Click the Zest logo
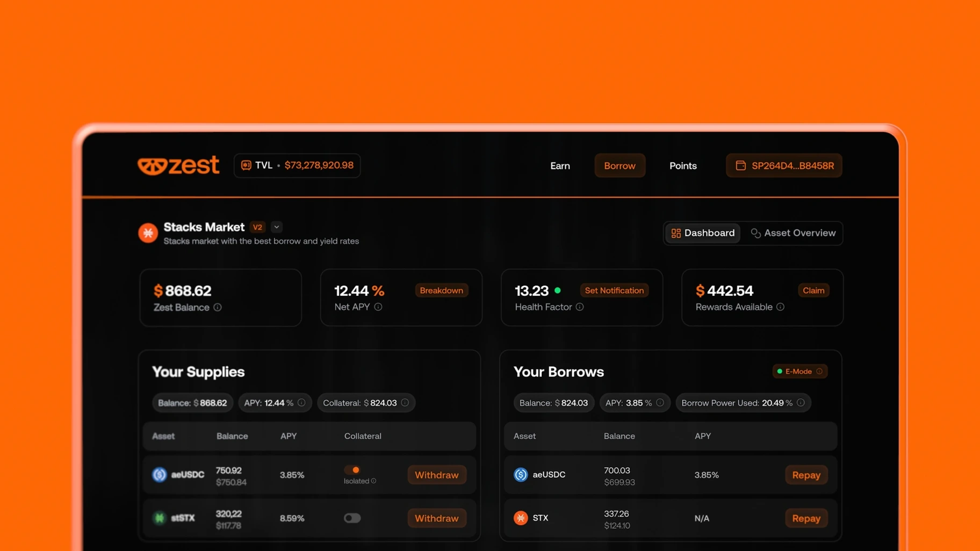This screenshot has height=551, width=980. click(178, 165)
